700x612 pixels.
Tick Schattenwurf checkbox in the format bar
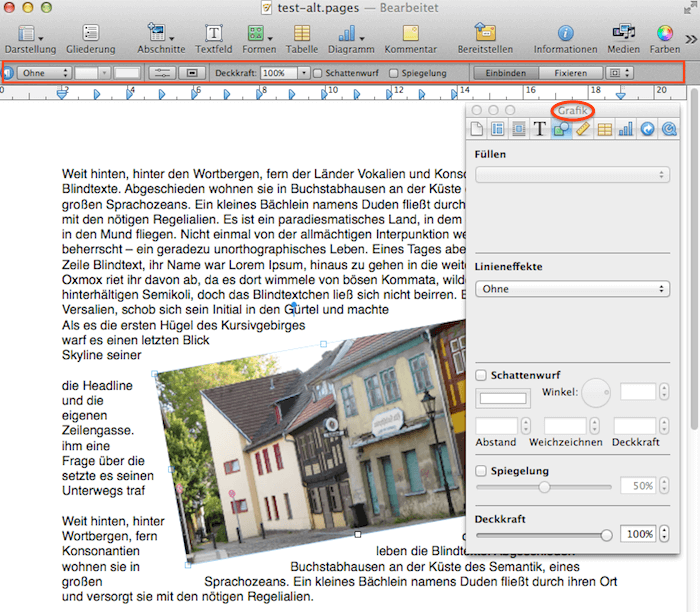318,73
